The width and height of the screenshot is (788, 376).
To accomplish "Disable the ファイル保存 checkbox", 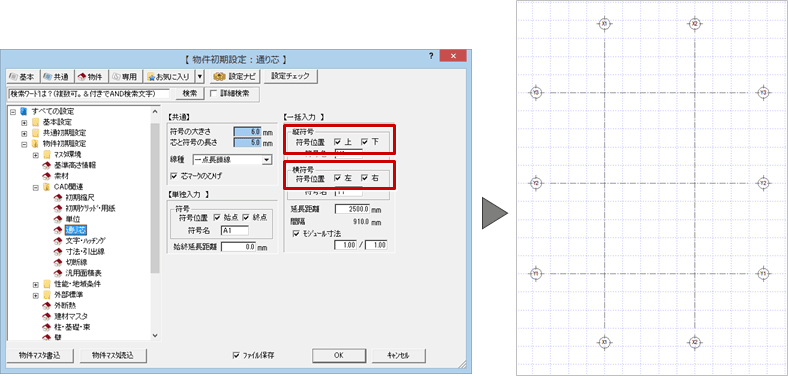I will pyautogui.click(x=237, y=355).
